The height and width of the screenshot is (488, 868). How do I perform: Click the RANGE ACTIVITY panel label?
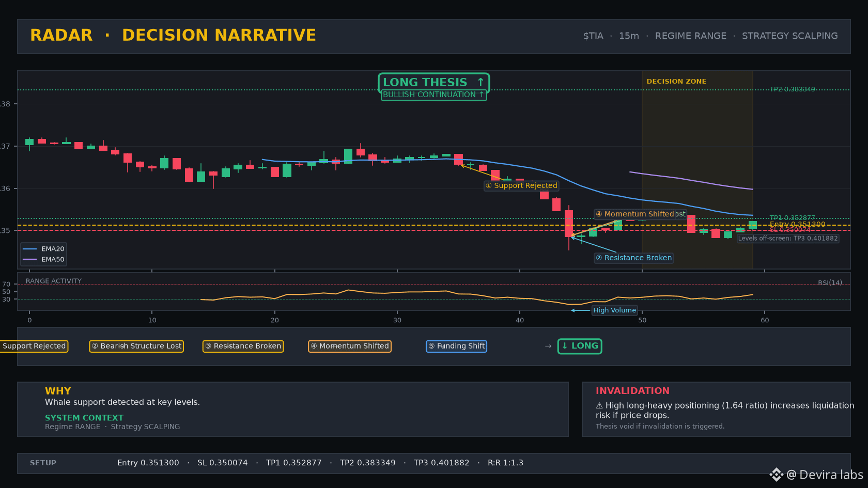pos(54,281)
